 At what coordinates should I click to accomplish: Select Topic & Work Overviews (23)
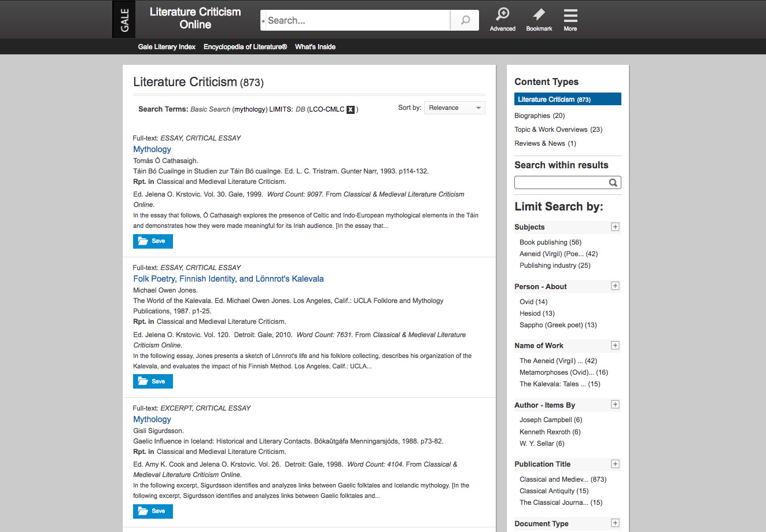(x=558, y=130)
